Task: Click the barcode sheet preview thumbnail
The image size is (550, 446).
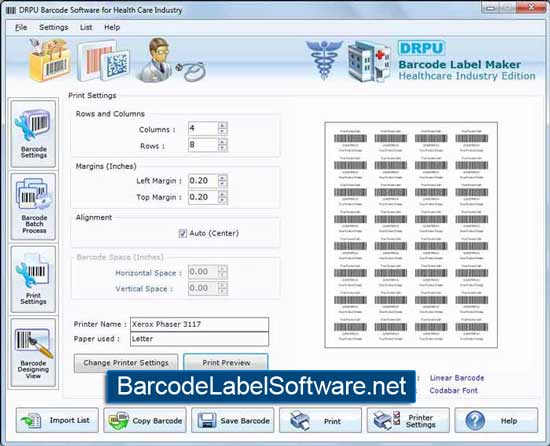Action: click(x=411, y=235)
